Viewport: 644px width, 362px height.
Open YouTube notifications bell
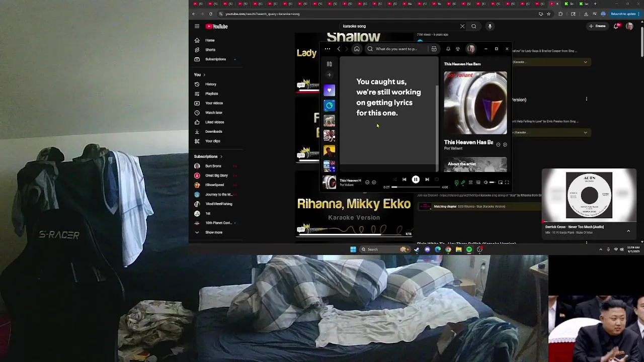(616, 26)
